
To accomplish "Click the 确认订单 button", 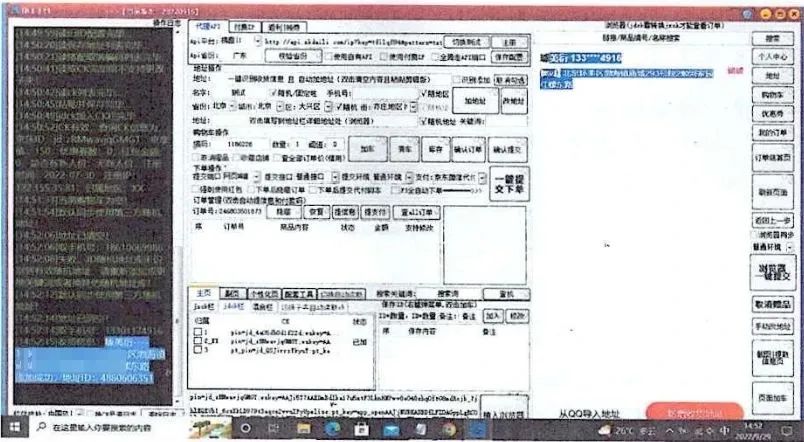I will [x=468, y=150].
